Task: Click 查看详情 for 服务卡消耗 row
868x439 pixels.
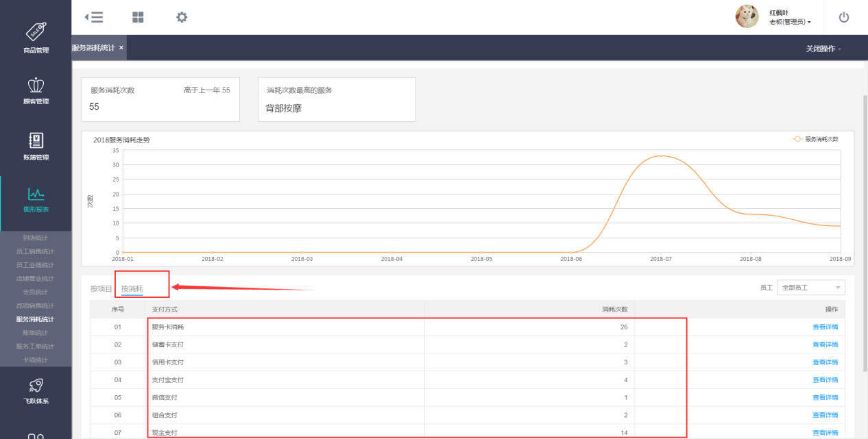Action: (825, 327)
